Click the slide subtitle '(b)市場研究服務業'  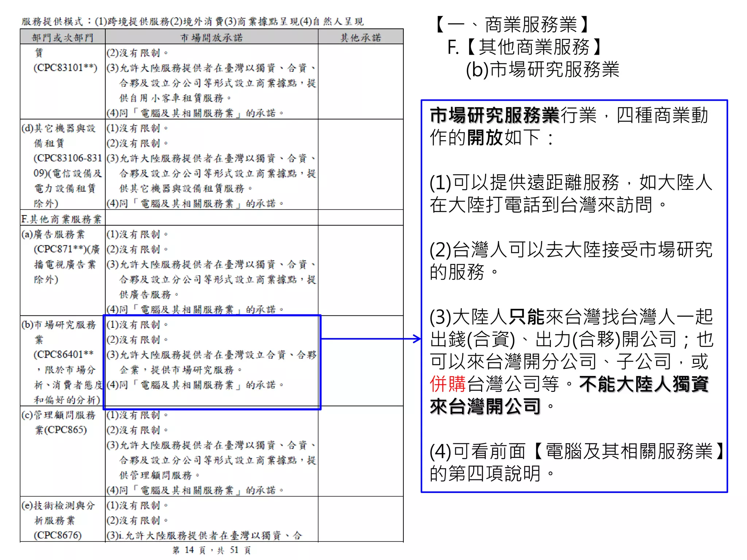[542, 69]
